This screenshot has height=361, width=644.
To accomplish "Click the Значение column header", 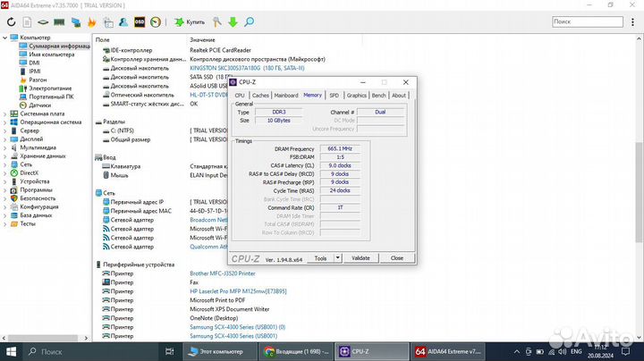I will point(202,40).
